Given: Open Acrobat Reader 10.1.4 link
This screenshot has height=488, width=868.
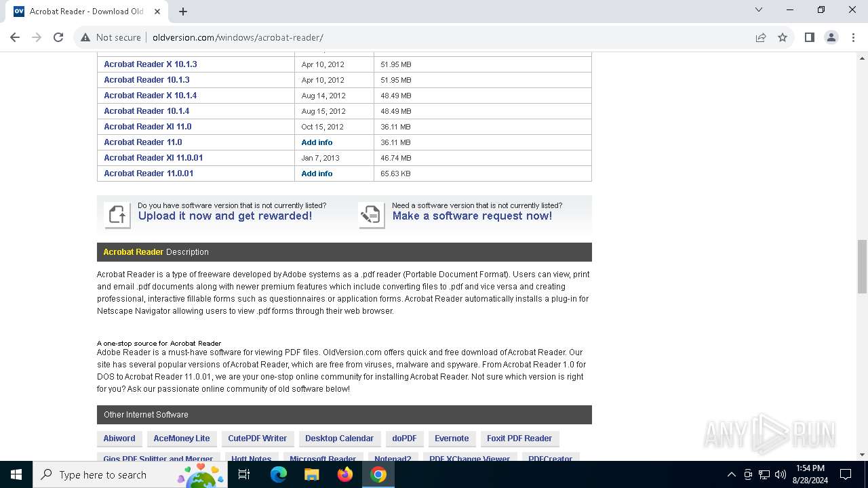Looking at the screenshot, I should tap(146, 111).
